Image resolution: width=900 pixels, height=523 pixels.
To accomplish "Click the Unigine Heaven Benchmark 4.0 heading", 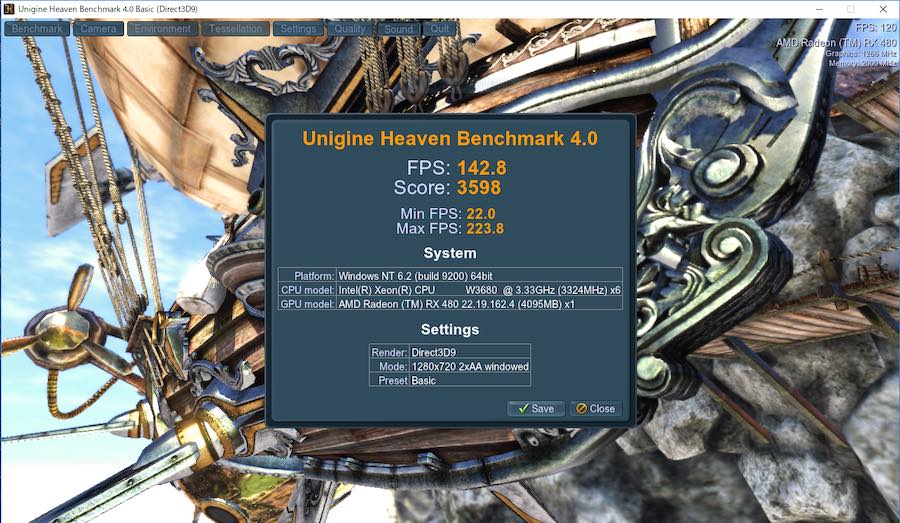I will tap(450, 138).
